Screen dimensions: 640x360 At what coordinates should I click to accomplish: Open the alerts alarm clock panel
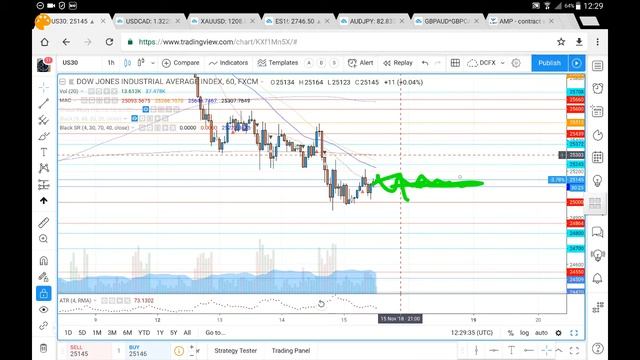pyautogui.click(x=598, y=88)
